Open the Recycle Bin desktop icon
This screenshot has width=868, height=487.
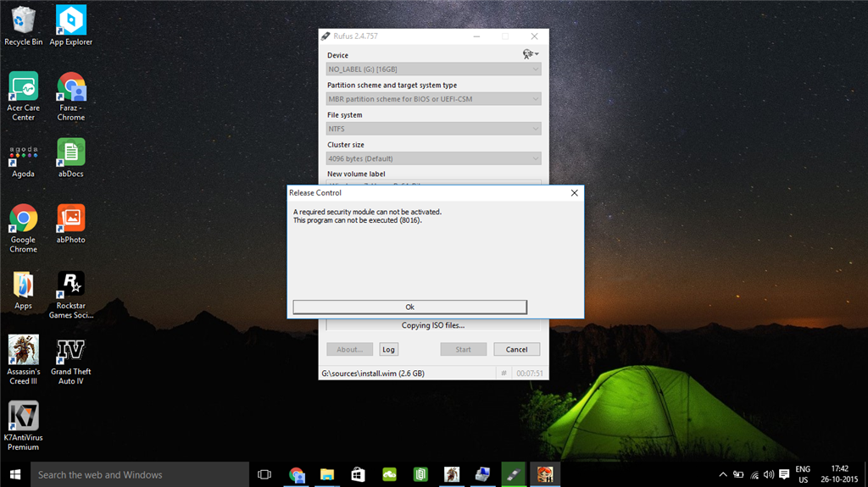[23, 25]
